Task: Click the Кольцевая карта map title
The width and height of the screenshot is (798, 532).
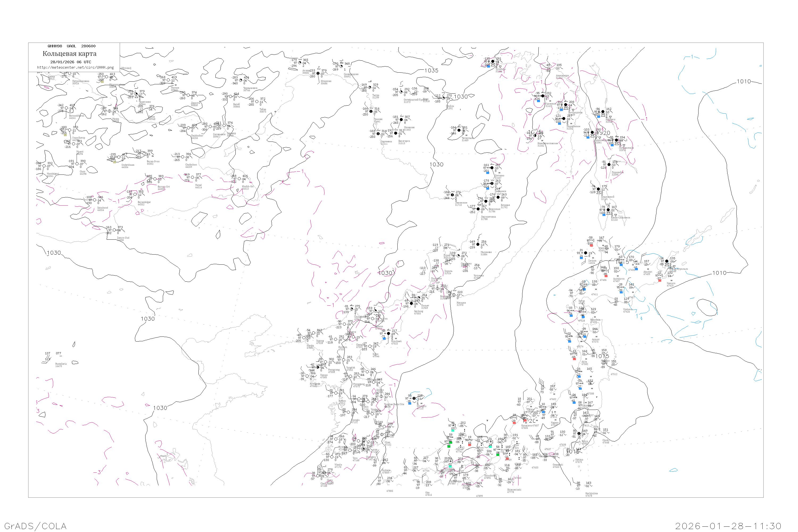Action: pos(69,54)
